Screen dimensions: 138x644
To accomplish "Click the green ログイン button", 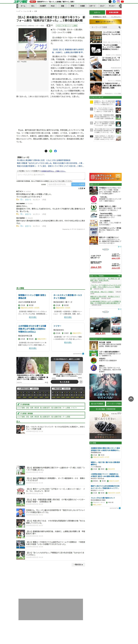I will (97, 12).
